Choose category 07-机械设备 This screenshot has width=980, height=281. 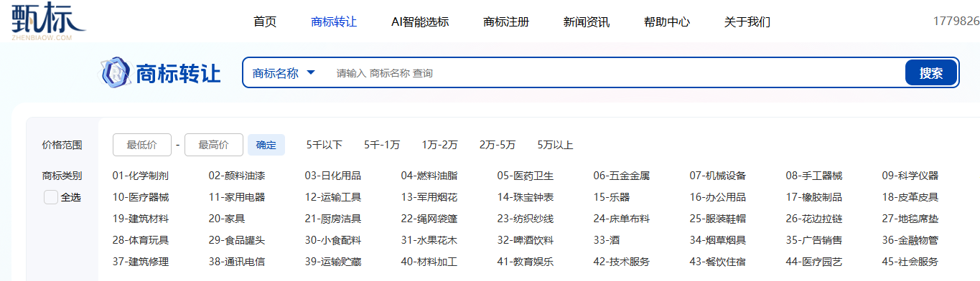tap(718, 176)
